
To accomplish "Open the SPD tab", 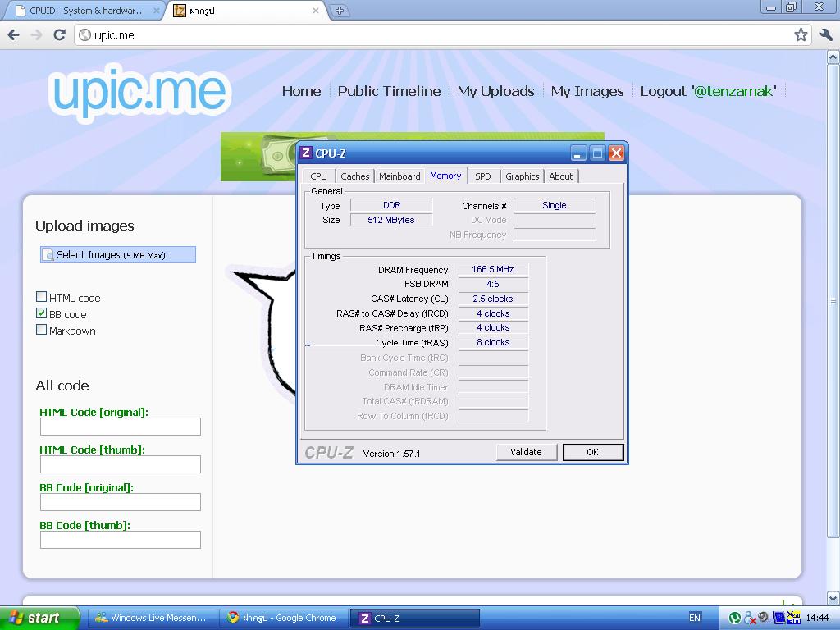I will (x=482, y=176).
